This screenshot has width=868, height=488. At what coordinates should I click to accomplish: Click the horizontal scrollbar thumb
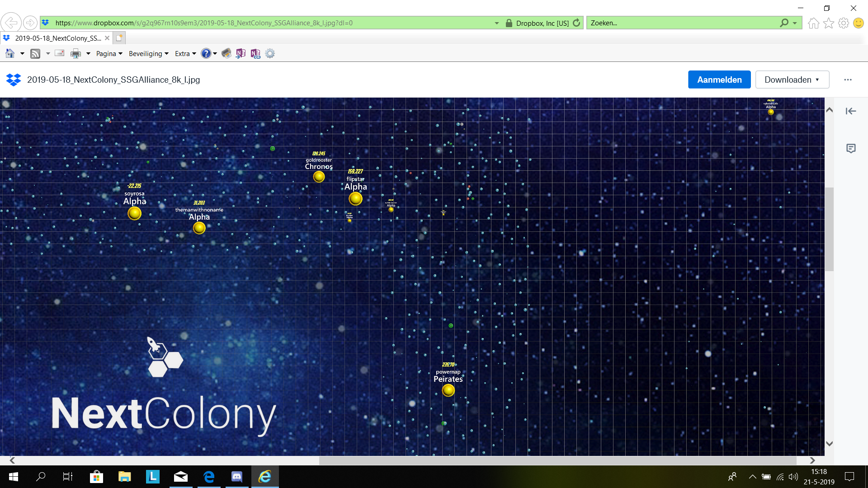557,460
